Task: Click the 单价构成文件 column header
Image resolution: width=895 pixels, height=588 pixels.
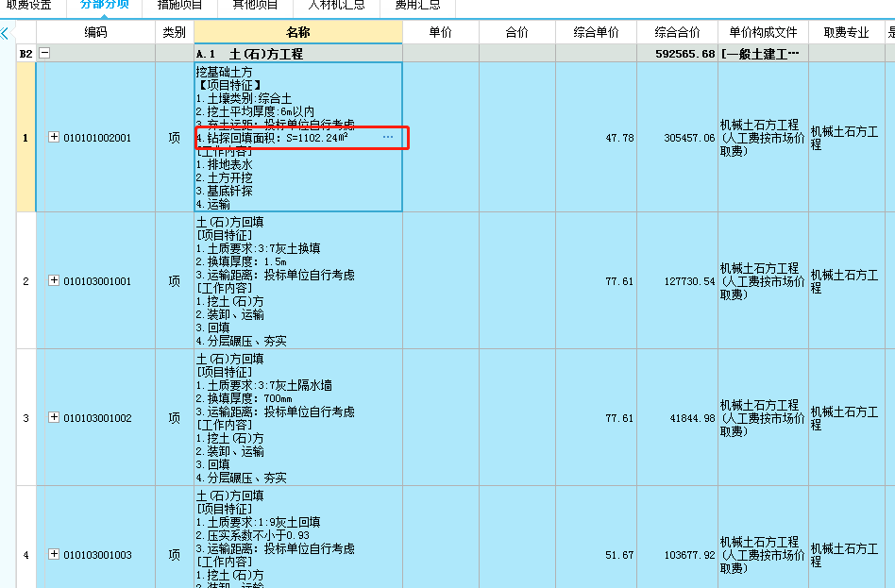Action: pos(763,32)
